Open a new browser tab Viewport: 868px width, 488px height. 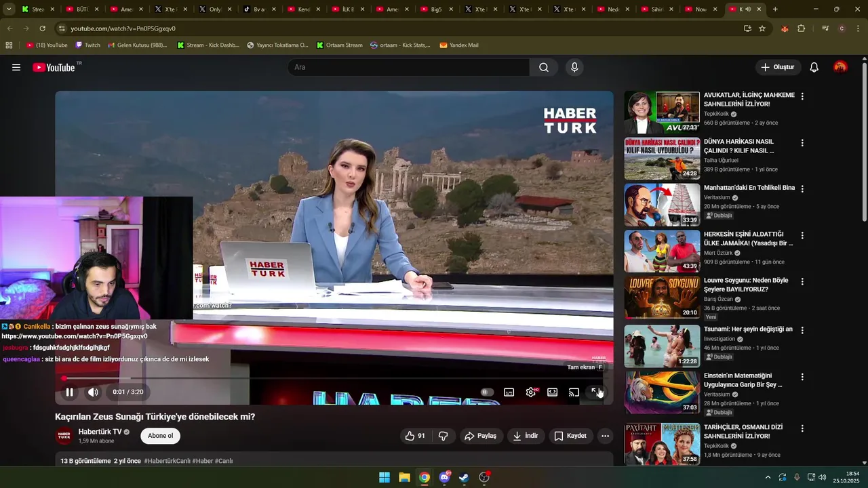pyautogui.click(x=775, y=9)
